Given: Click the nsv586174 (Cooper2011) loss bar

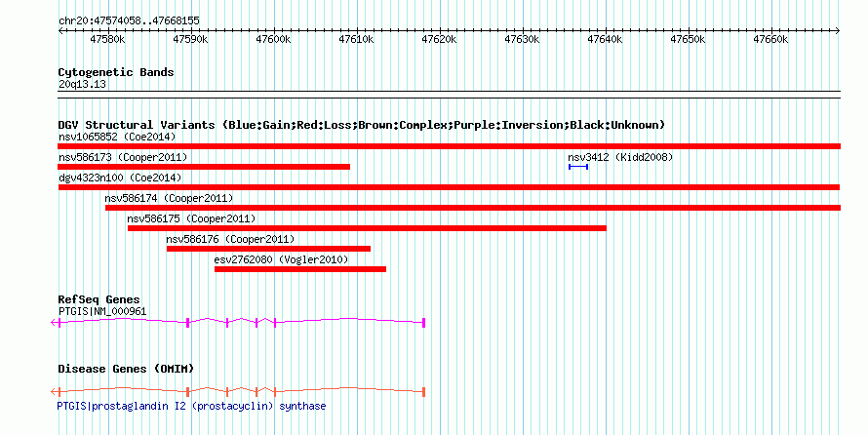Looking at the screenshot, I should pyautogui.click(x=473, y=208).
